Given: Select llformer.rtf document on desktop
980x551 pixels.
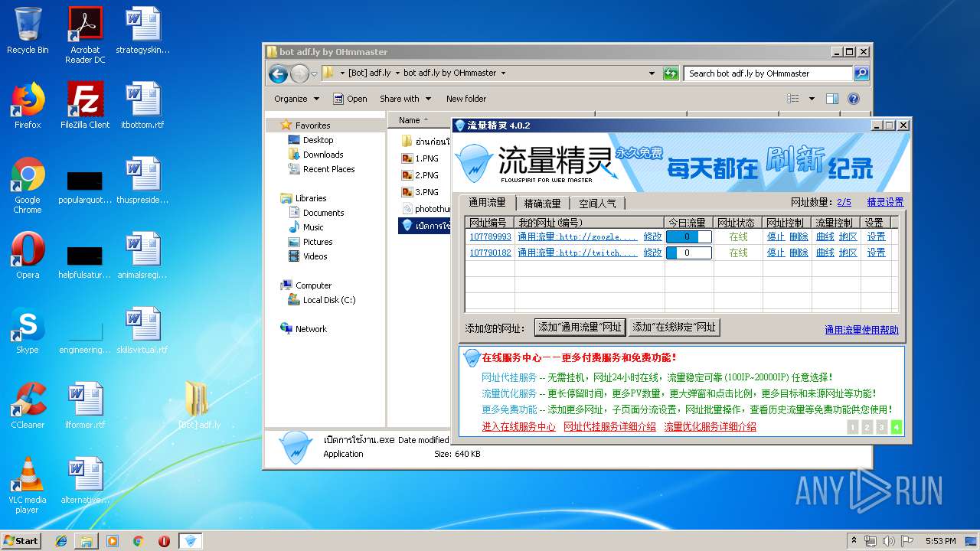Looking at the screenshot, I should click(85, 405).
